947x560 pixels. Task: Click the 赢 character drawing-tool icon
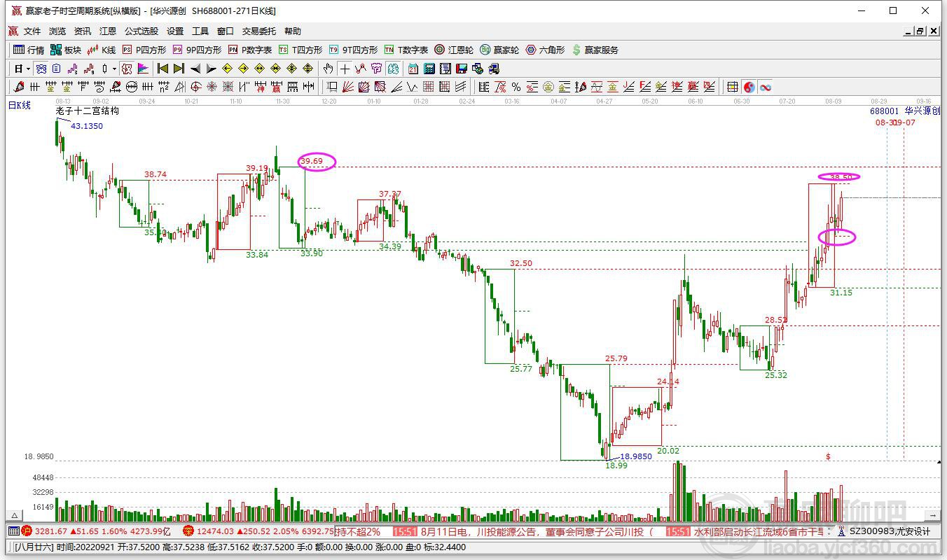pyautogui.click(x=277, y=87)
